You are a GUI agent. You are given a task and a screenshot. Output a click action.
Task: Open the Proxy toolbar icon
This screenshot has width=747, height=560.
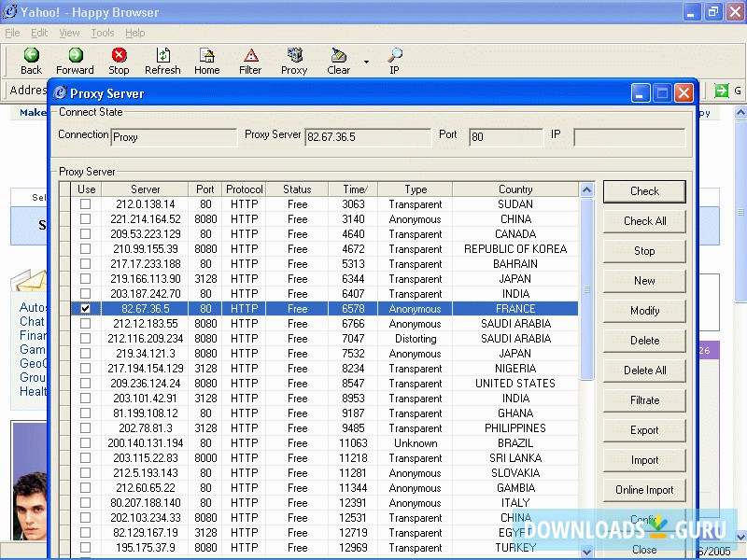[x=294, y=56]
